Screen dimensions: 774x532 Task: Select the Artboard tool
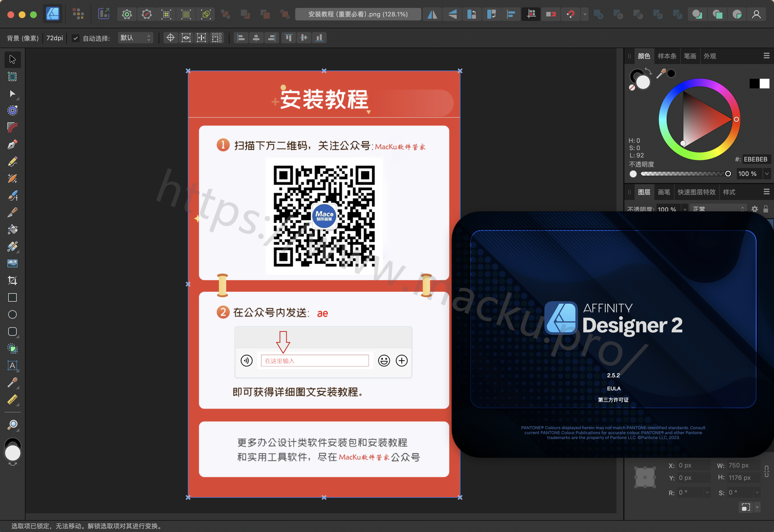[x=12, y=77]
